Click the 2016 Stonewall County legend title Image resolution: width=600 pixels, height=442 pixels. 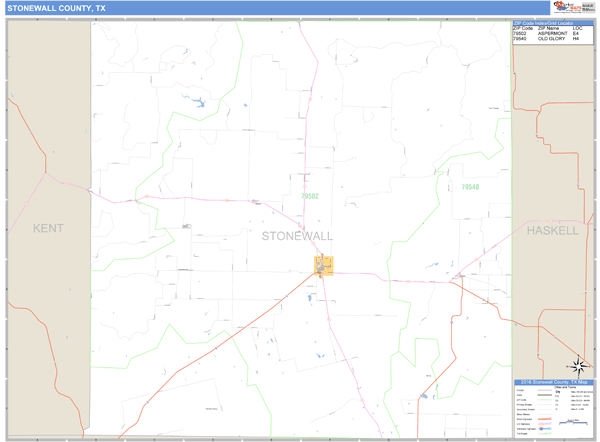554,382
